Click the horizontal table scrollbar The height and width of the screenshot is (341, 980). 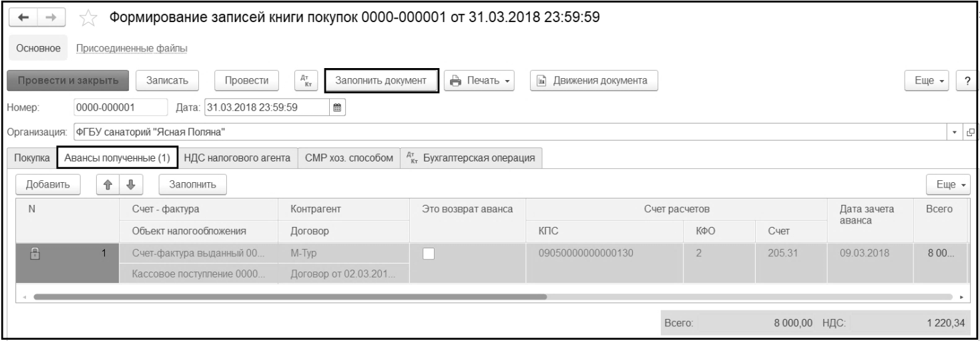coord(287,296)
